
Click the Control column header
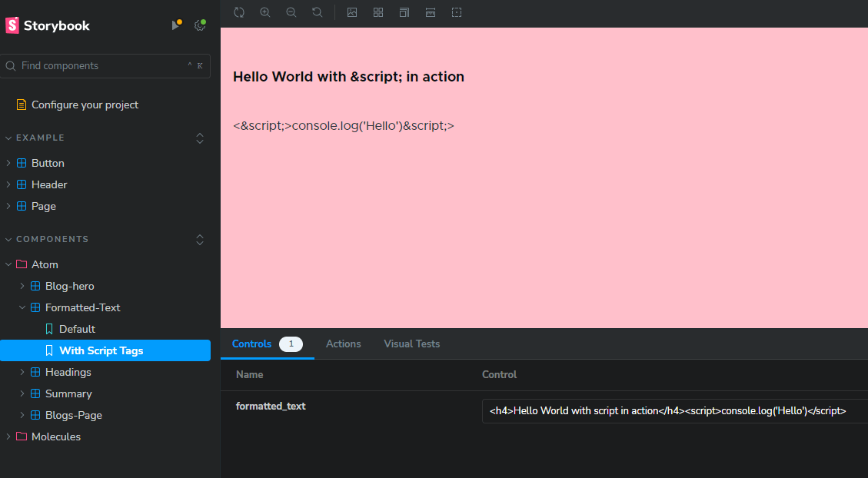(499, 374)
